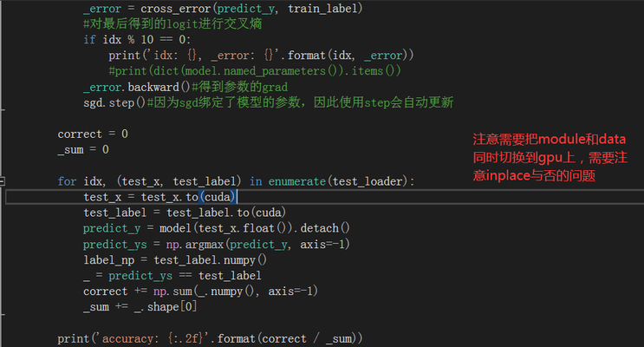Click the red annotation mentioning gpu
644x347 pixels.
coord(549,157)
